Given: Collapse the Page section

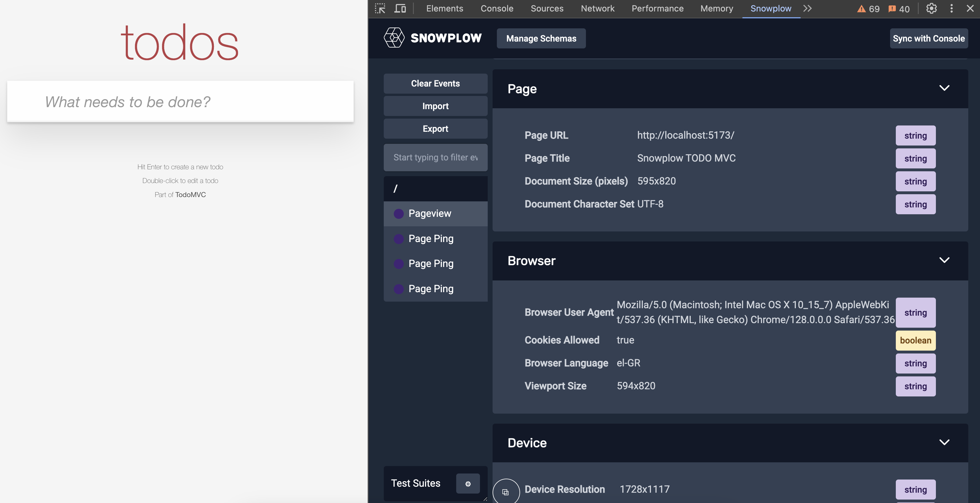Looking at the screenshot, I should click(x=944, y=88).
